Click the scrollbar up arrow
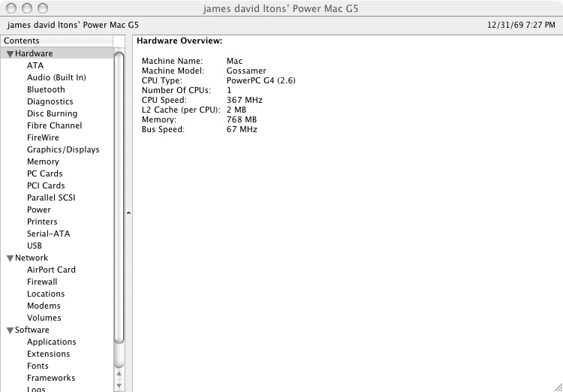 119,374
